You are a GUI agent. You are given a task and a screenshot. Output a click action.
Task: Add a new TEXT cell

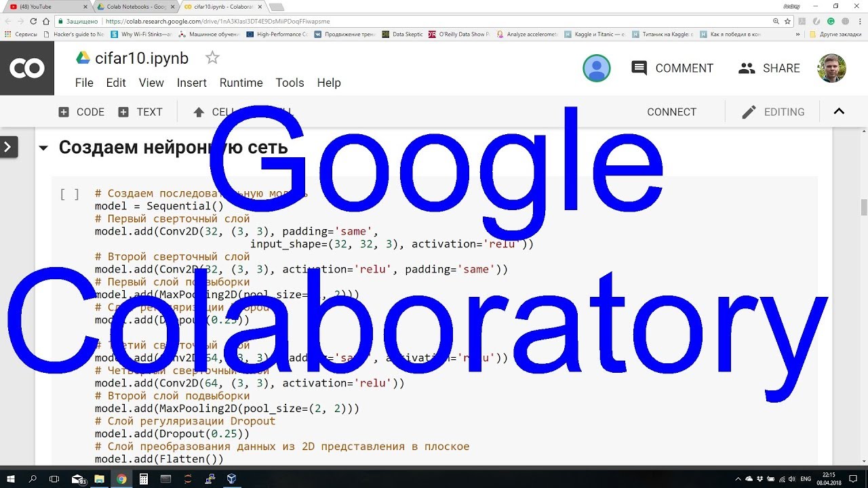[x=140, y=112]
